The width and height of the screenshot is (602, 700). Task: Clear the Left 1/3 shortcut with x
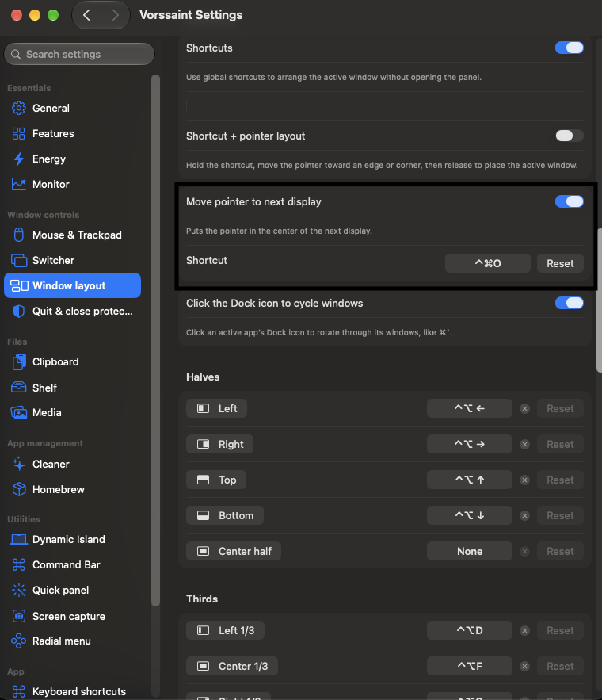coord(525,630)
